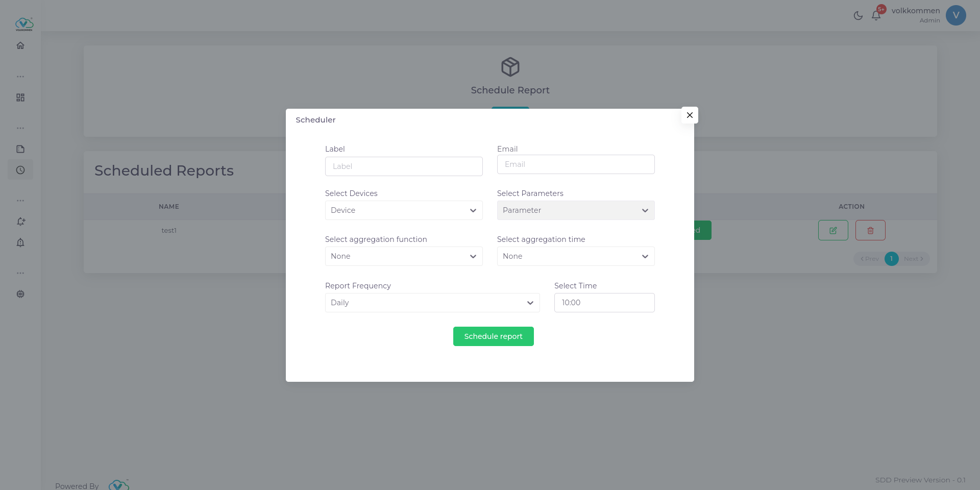Delete the test1 report with the trash icon
Viewport: 980px width, 490px height.
click(870, 230)
